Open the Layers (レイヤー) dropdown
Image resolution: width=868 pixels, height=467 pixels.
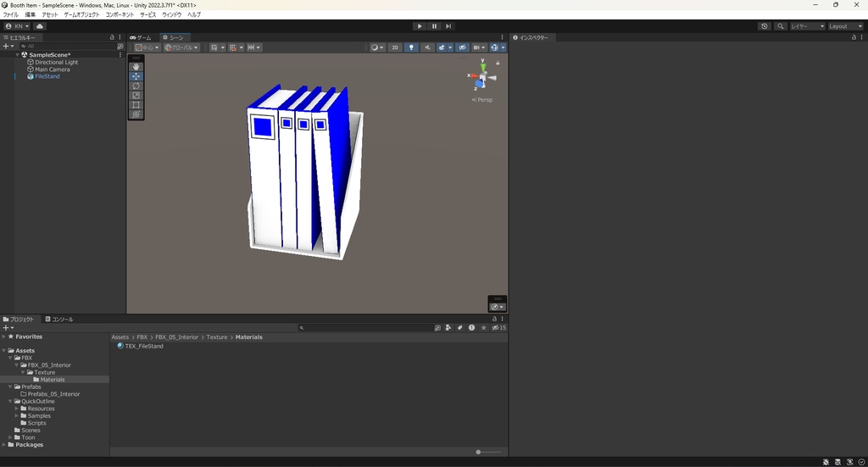807,26
